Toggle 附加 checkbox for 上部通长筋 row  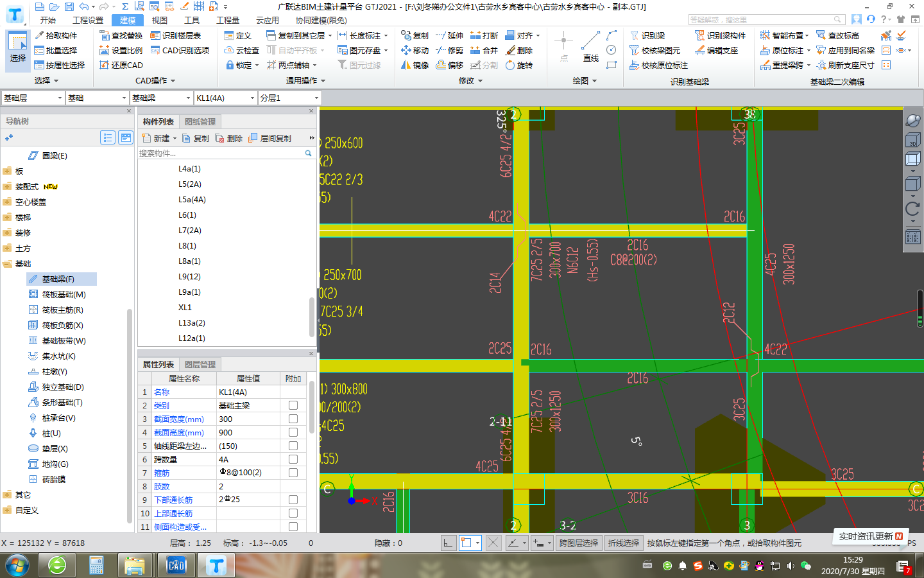click(293, 513)
